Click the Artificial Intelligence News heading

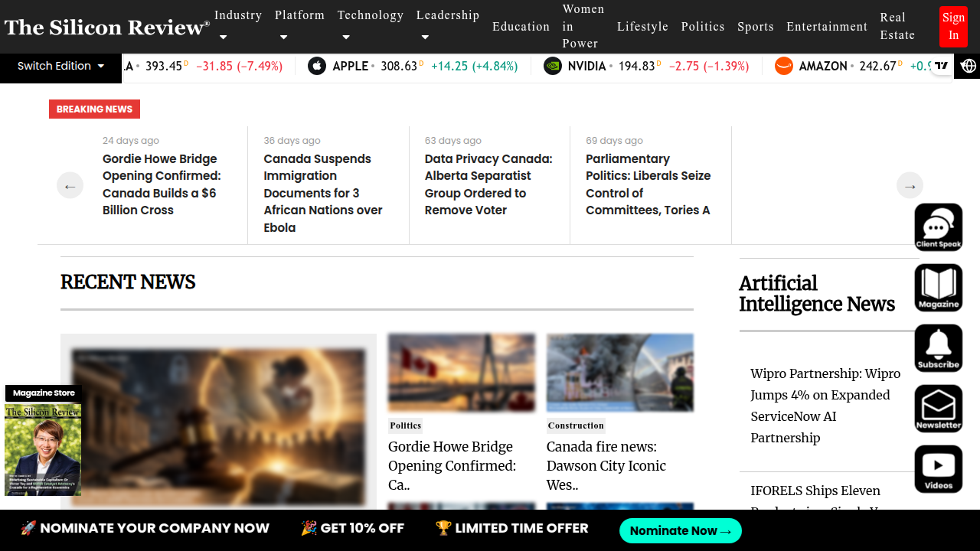817,294
